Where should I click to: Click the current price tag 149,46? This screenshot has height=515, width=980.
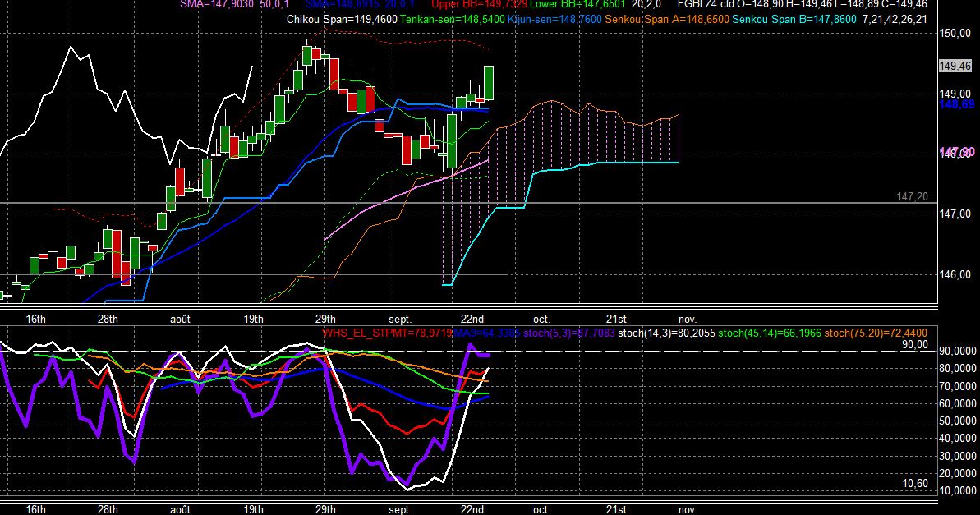[955, 66]
